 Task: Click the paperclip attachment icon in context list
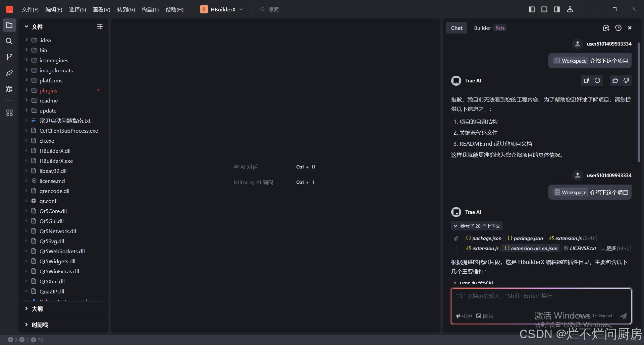click(456, 238)
